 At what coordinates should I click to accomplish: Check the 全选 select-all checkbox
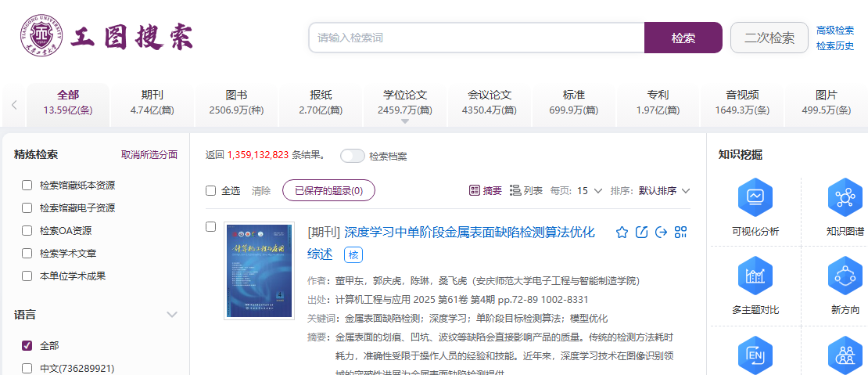tap(210, 190)
